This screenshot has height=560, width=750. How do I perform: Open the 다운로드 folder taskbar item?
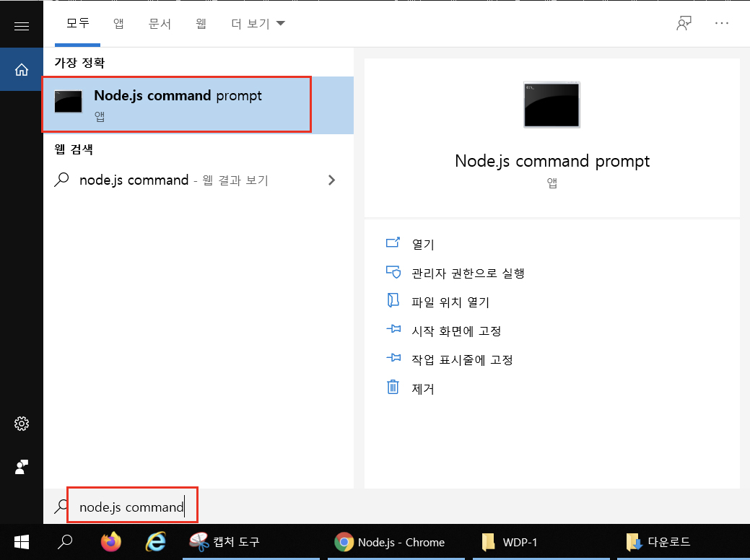[x=684, y=542]
